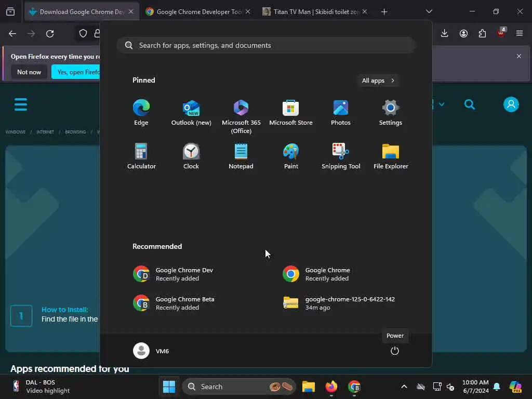This screenshot has height=399, width=532.
Task: Open the clock and date panel
Action: (x=475, y=387)
